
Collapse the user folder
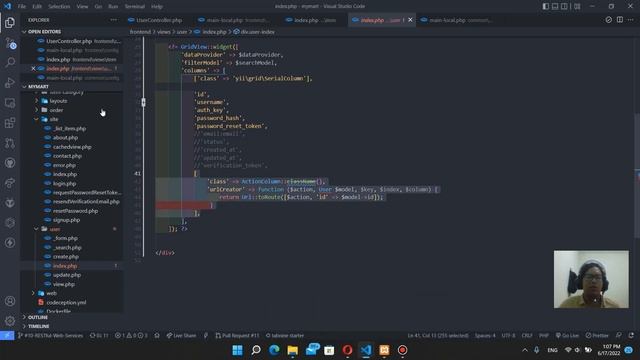tap(54, 229)
